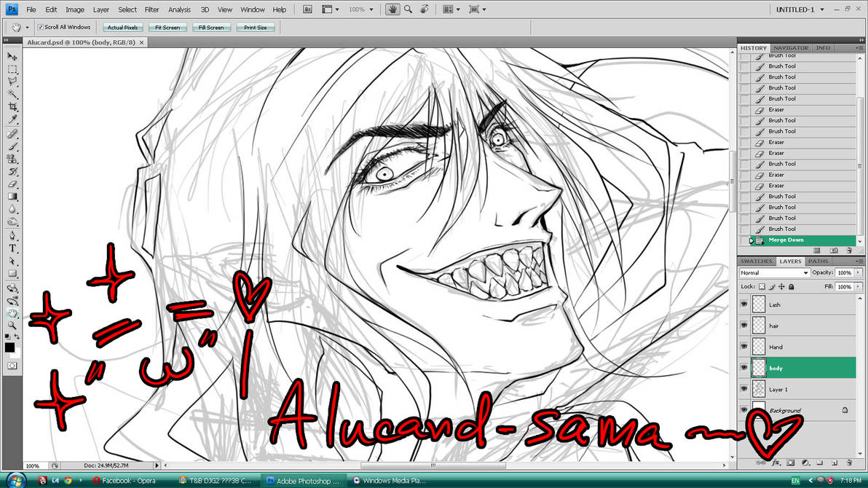The width and height of the screenshot is (868, 488).
Task: Open the Opacity slider arrow
Action: [858, 273]
